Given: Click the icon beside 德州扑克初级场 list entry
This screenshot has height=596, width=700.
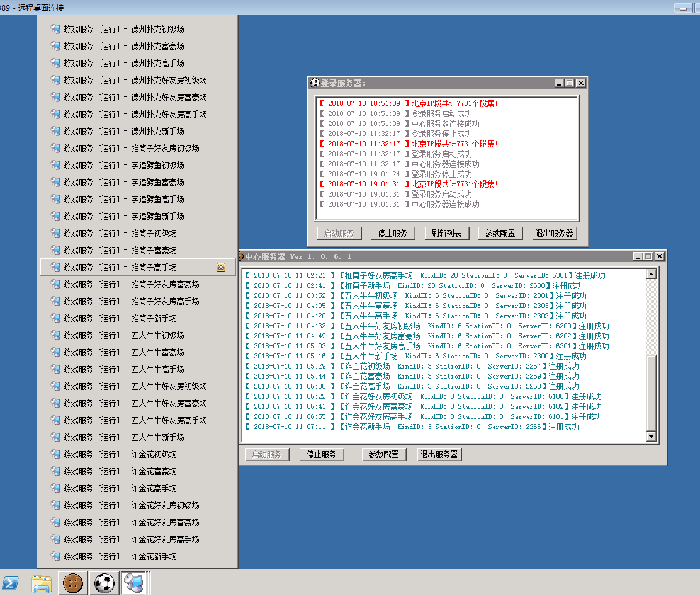Looking at the screenshot, I should point(55,29).
